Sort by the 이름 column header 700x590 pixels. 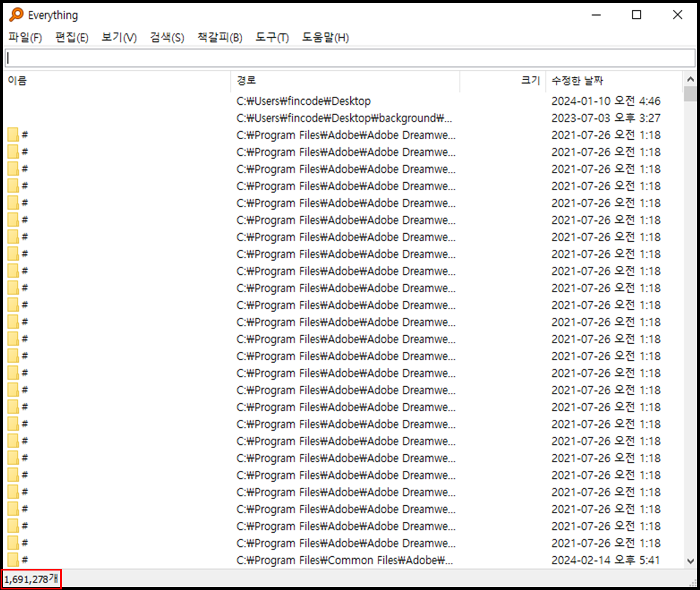pyautogui.click(x=117, y=81)
